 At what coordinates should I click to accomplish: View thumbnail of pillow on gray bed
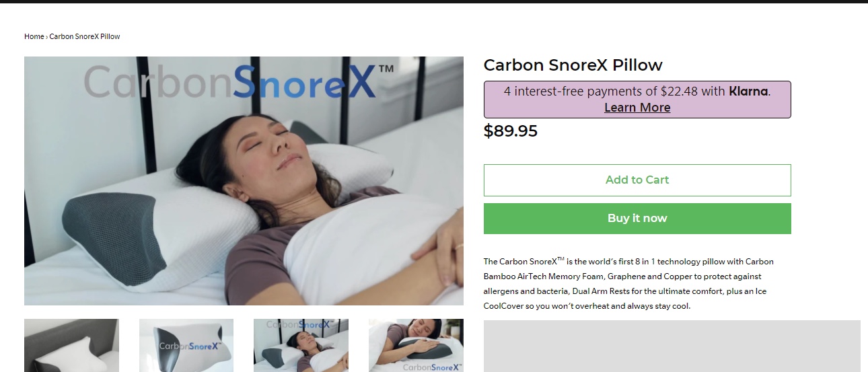click(71, 345)
